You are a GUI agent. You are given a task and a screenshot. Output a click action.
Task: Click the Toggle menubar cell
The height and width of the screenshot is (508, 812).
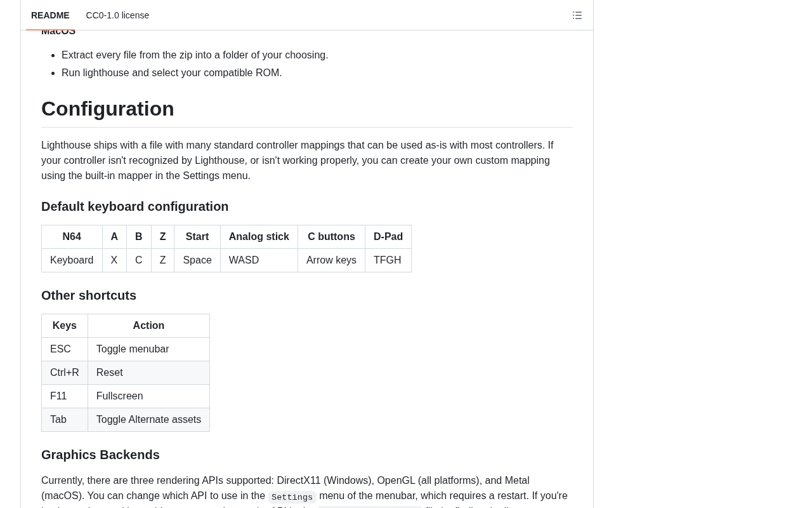(148, 349)
